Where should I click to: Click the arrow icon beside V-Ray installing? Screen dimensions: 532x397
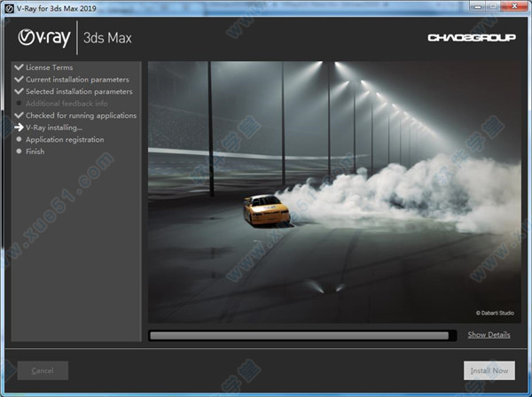[19, 128]
